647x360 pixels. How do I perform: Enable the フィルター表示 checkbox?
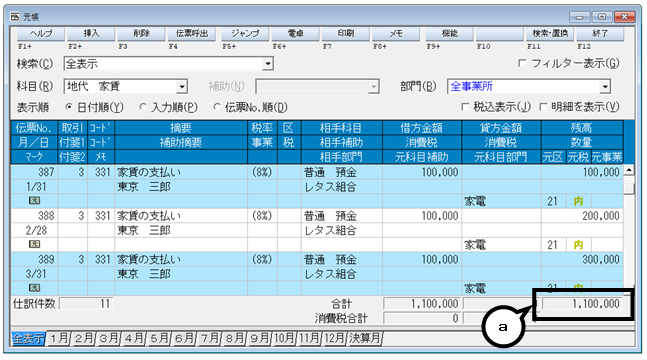(x=522, y=63)
